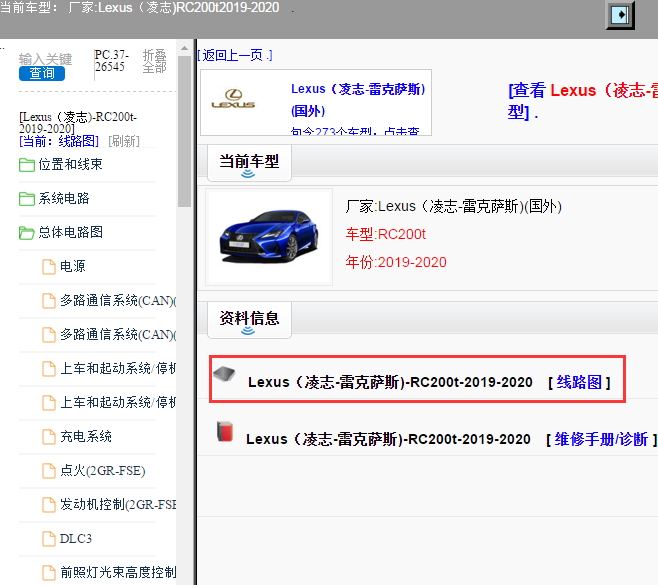Click the file icon beside 前照灯光束高度控制
The width and height of the screenshot is (658, 585).
point(49,573)
